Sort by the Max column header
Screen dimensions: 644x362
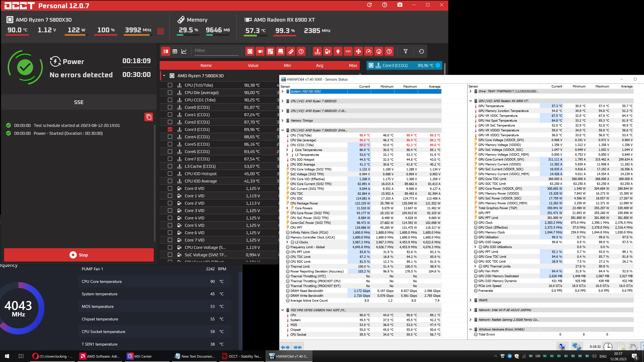[x=353, y=66]
